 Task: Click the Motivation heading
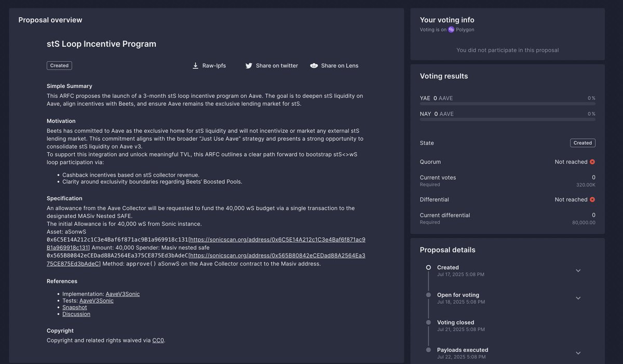coord(61,121)
